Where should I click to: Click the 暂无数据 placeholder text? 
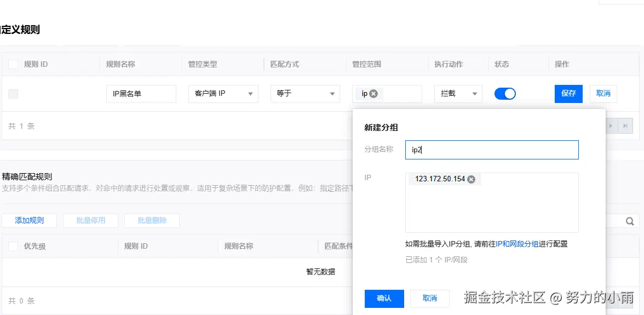click(320, 272)
